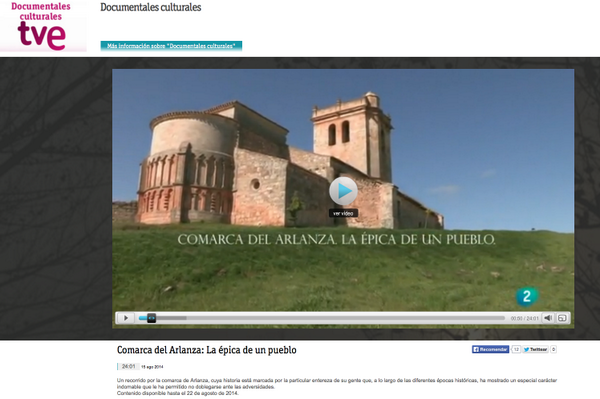This screenshot has height=399, width=600.
Task: Click the large center play button
Action: point(343,191)
